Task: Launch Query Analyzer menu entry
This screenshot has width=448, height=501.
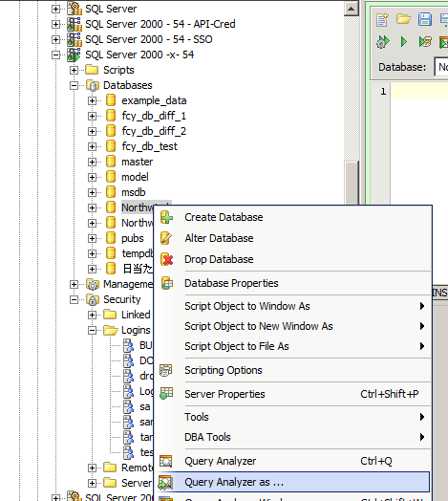Action: click(x=292, y=461)
